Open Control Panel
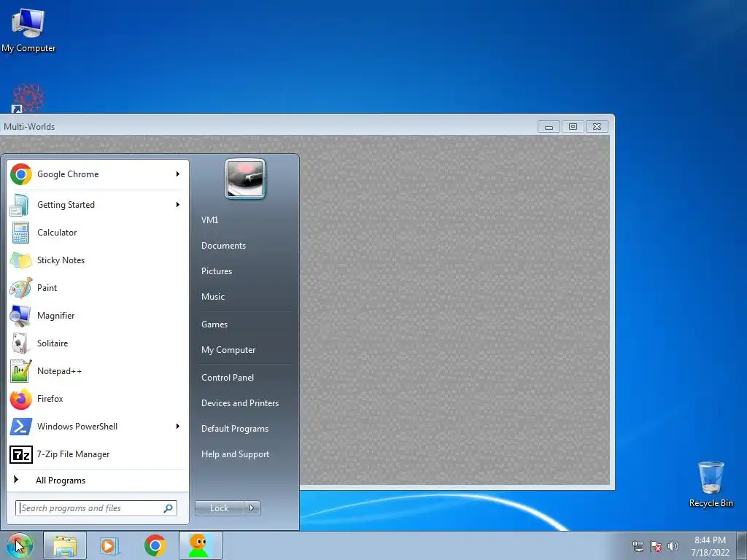 (228, 378)
